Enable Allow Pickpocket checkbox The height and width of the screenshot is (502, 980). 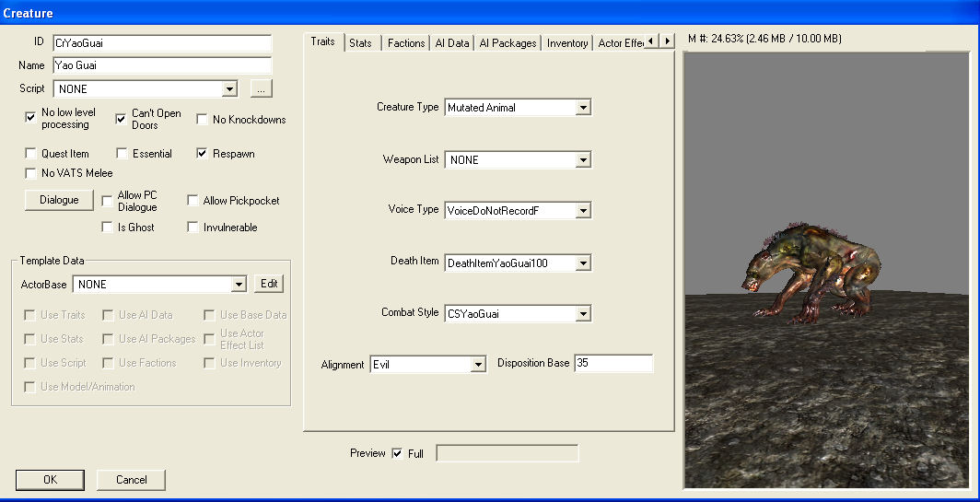(193, 201)
